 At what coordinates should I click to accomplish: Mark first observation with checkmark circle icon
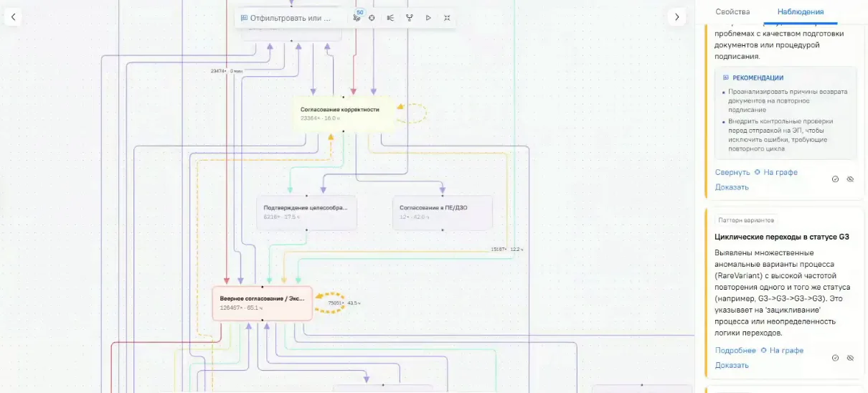tap(835, 179)
